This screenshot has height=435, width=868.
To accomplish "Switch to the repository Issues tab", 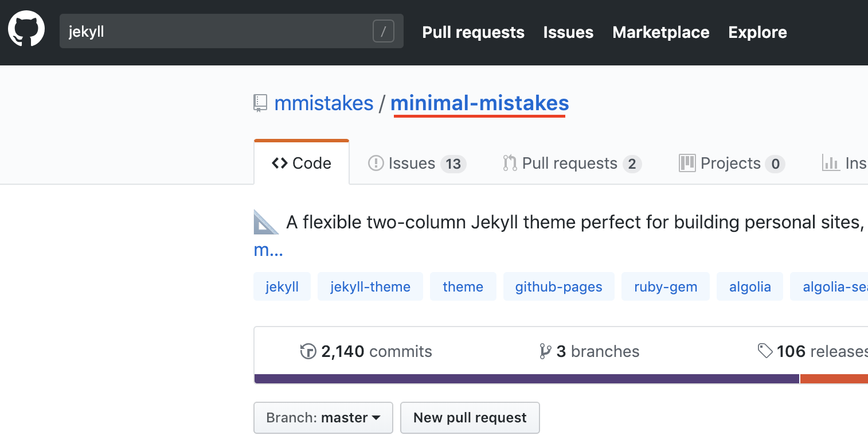I will 417,164.
